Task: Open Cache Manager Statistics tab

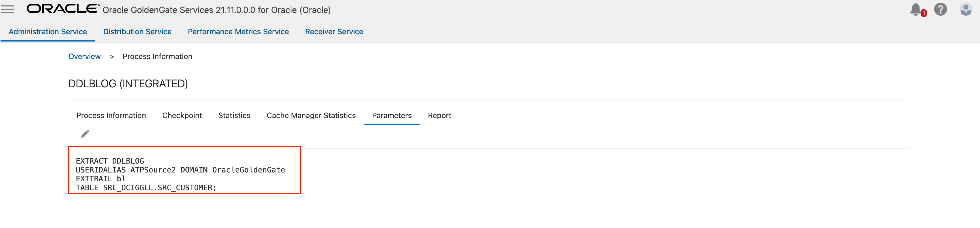Action: [x=311, y=116]
